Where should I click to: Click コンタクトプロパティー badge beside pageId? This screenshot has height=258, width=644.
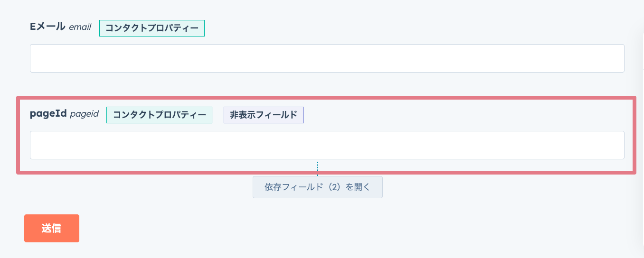pos(159,115)
